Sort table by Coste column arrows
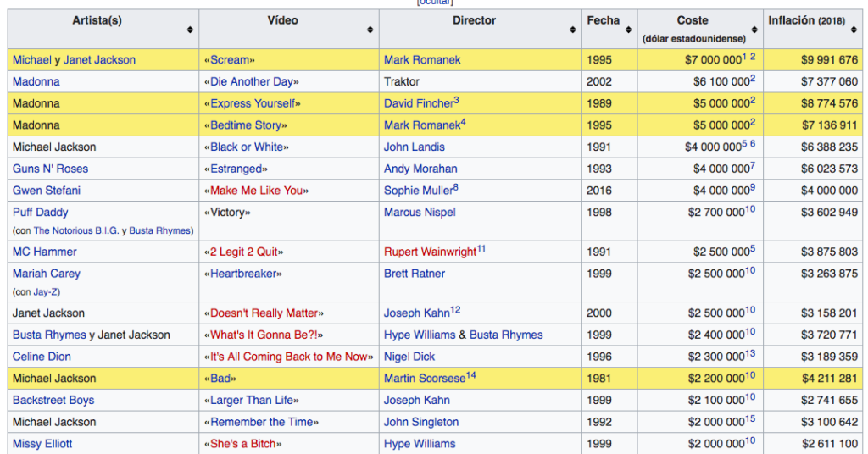Screen dimensions: 868x454 (x=754, y=30)
